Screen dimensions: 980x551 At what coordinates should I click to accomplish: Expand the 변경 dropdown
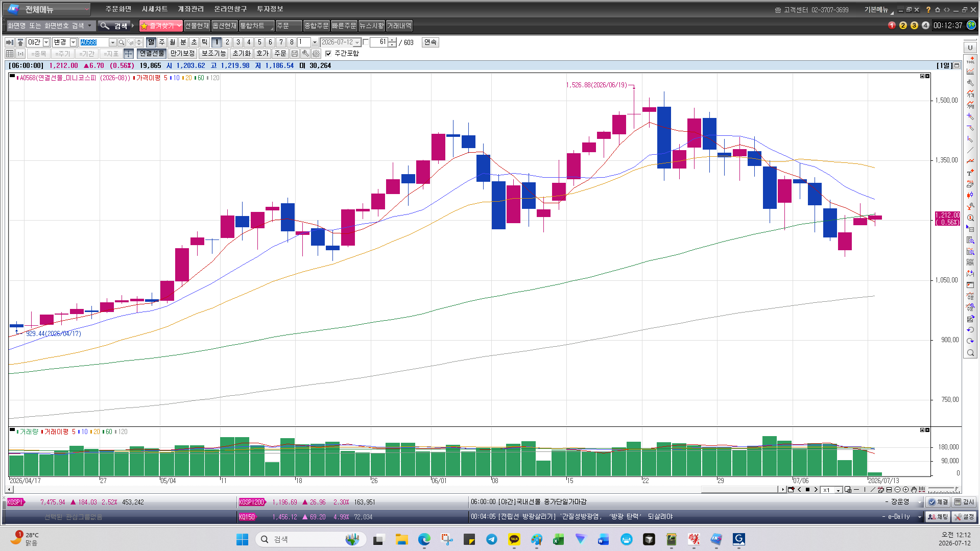click(x=73, y=42)
